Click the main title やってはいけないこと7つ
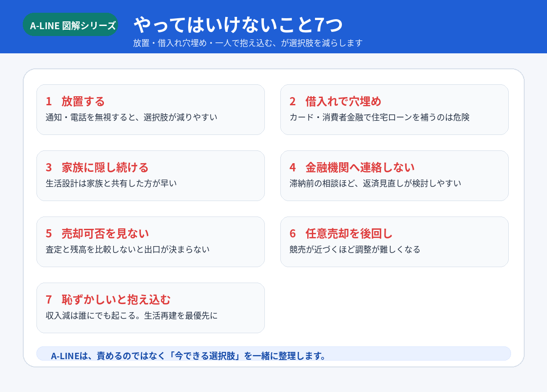The image size is (547, 392). [x=238, y=24]
